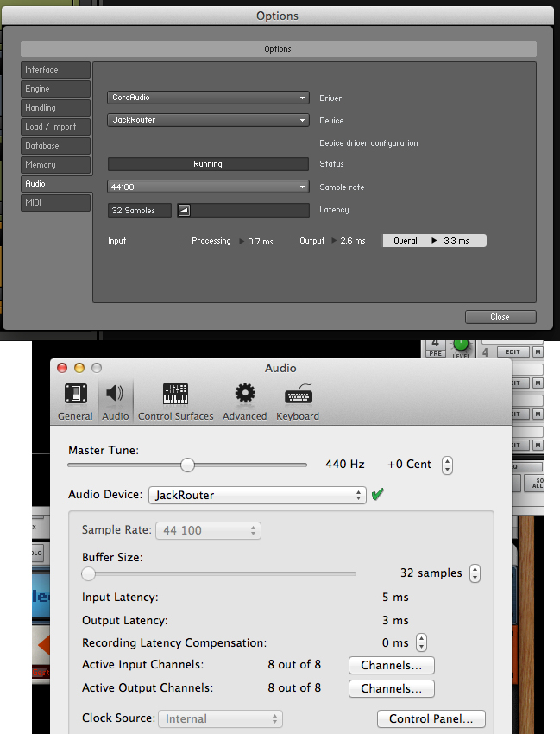Click latency slider handle icon in Options
The height and width of the screenshot is (734, 560).
click(184, 210)
